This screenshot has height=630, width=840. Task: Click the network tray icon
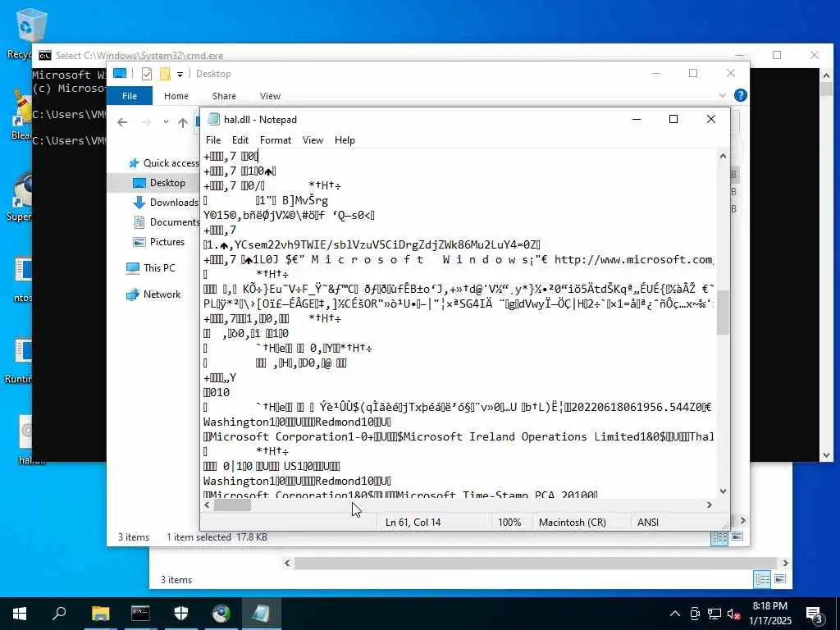pos(714,614)
